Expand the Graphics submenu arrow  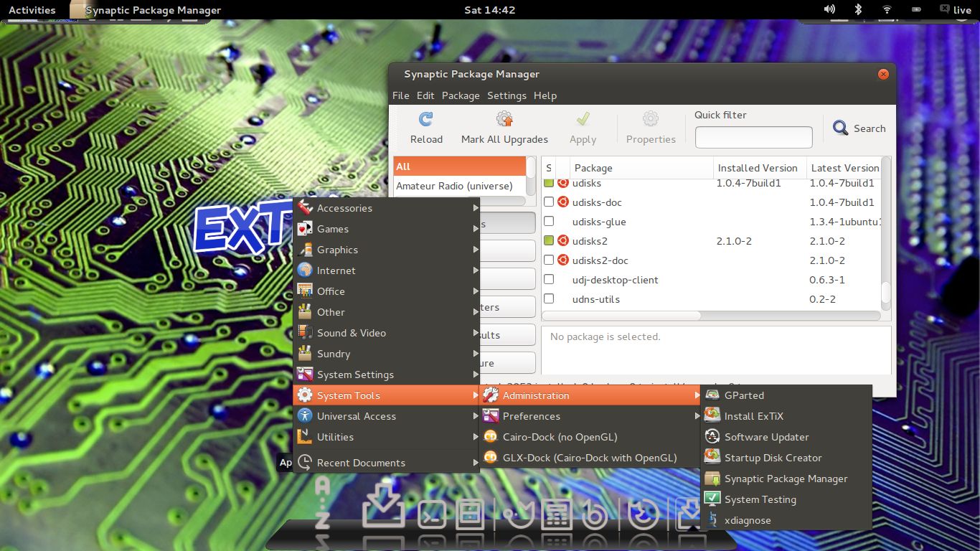click(475, 250)
